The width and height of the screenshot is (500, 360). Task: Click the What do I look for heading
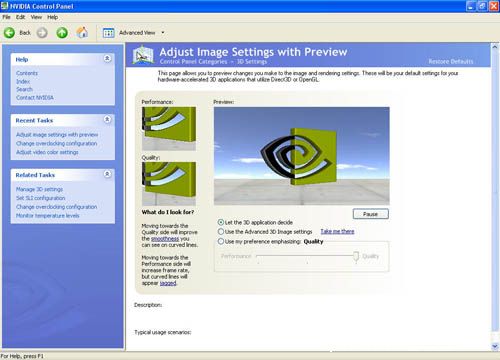(x=168, y=212)
